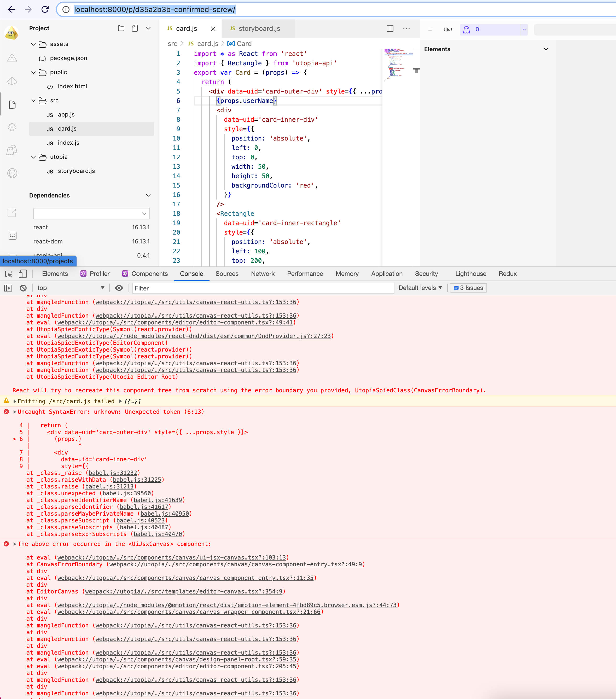This screenshot has height=699, width=616.
Task: Click the console Filter input field
Action: click(x=263, y=288)
